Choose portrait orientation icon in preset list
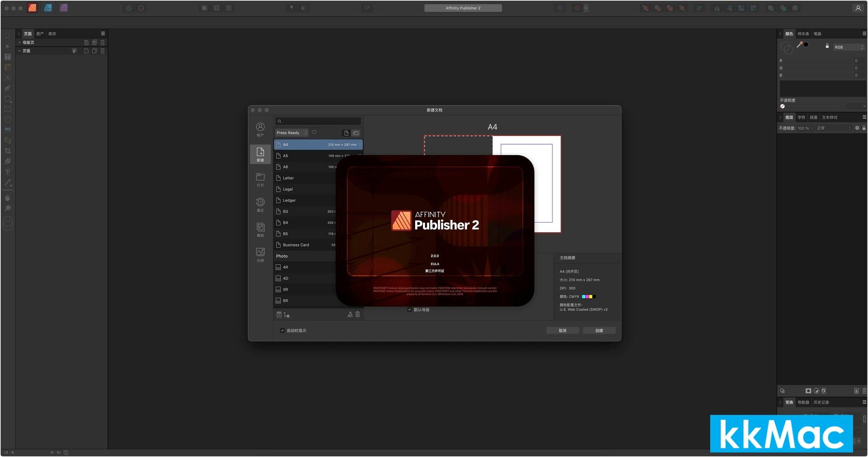This screenshot has width=868, height=457. point(346,133)
